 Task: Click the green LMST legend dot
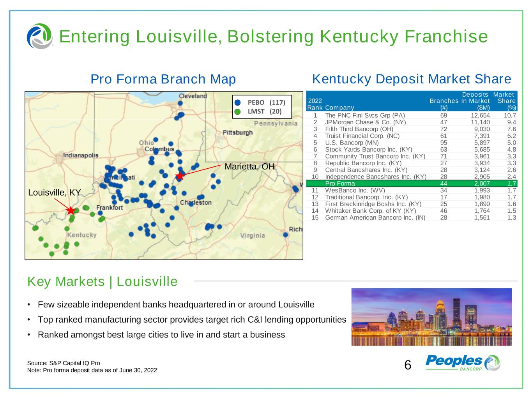[238, 112]
